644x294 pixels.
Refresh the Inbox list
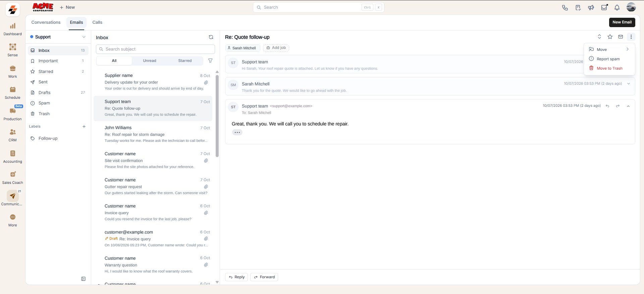pos(211,37)
